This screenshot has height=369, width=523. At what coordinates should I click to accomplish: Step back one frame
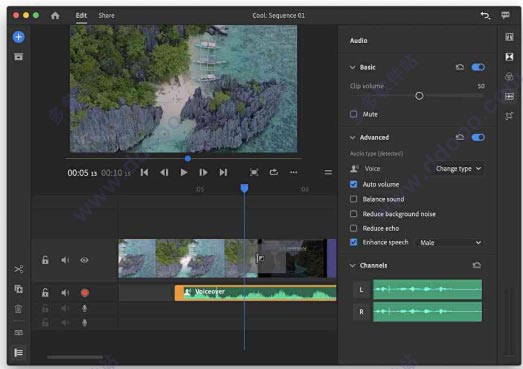tap(164, 172)
